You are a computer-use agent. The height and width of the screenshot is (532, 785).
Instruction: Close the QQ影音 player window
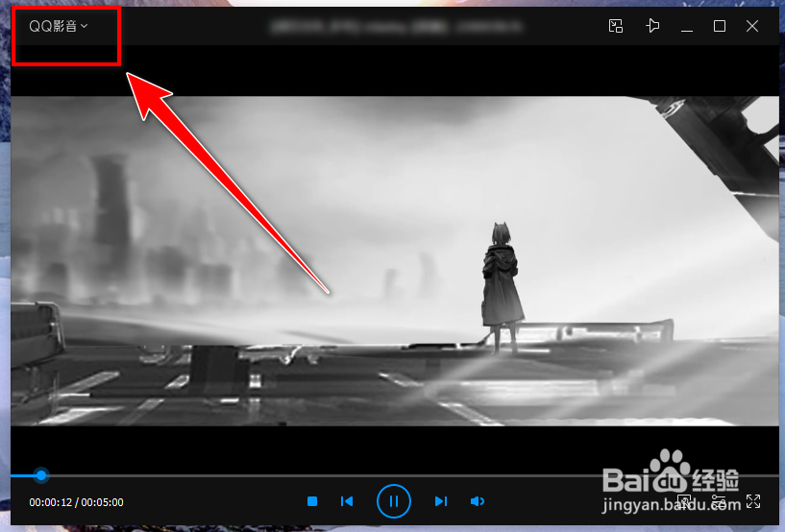752,26
